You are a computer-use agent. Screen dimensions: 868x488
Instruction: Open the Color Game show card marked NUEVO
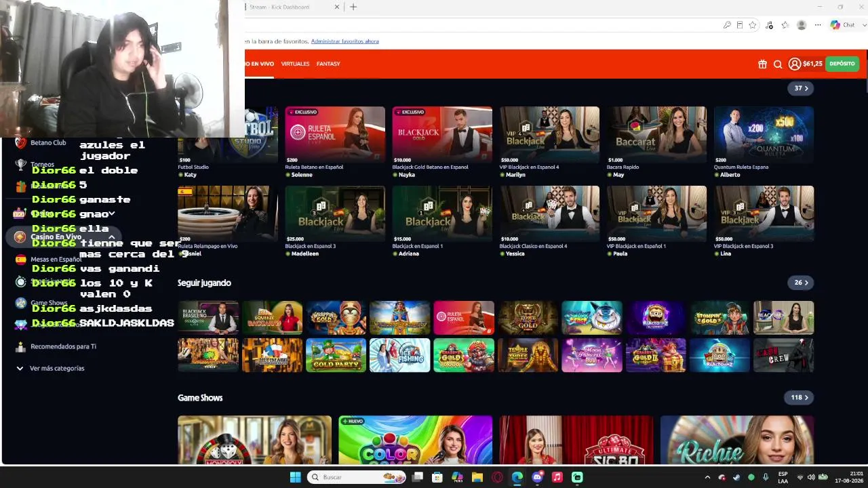click(416, 440)
